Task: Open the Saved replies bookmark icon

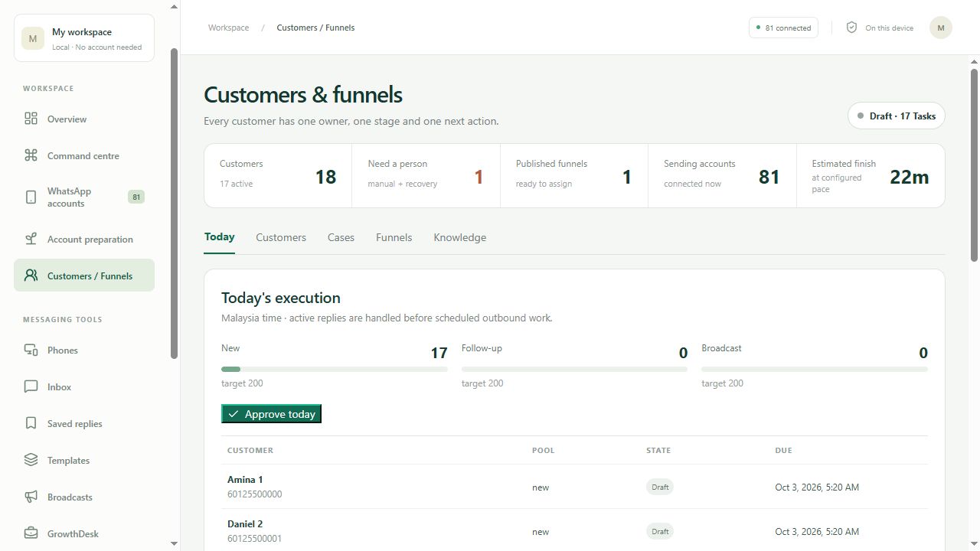Action: click(x=31, y=423)
